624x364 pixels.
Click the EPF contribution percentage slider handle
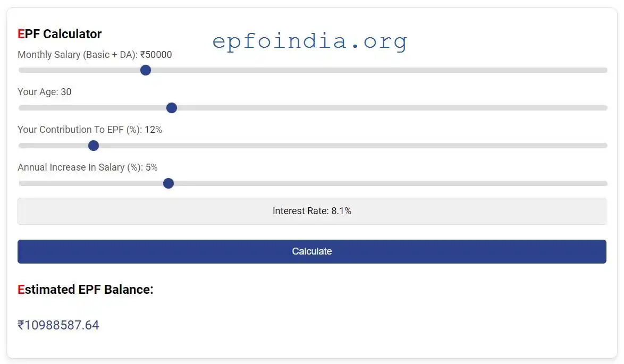(93, 145)
